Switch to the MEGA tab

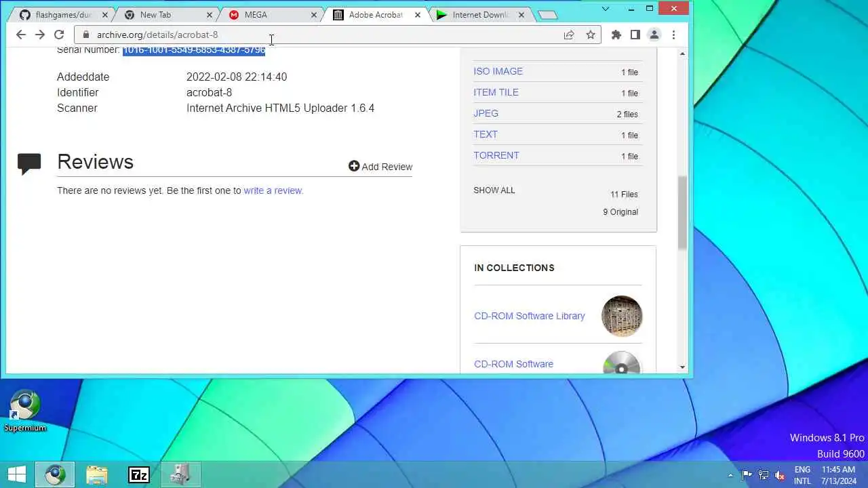(x=270, y=15)
